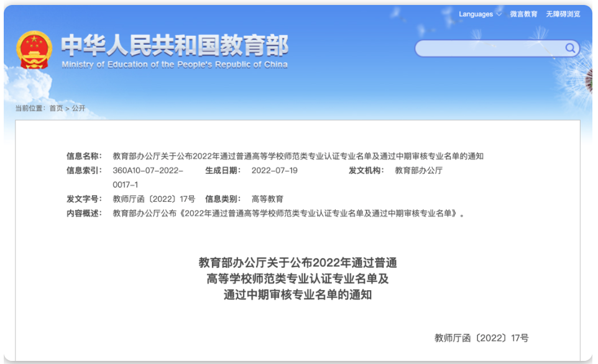Click the national emblem logo
Screen dimensions: 598x364
pos(34,50)
